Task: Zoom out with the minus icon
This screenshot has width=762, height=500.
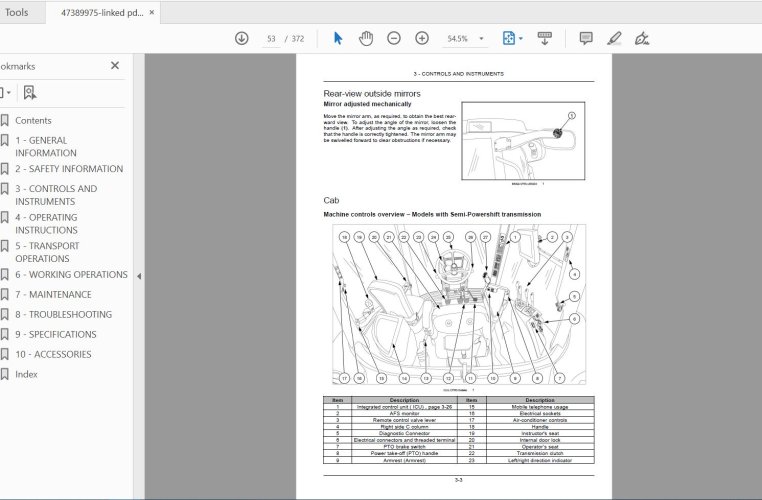Action: pos(394,38)
